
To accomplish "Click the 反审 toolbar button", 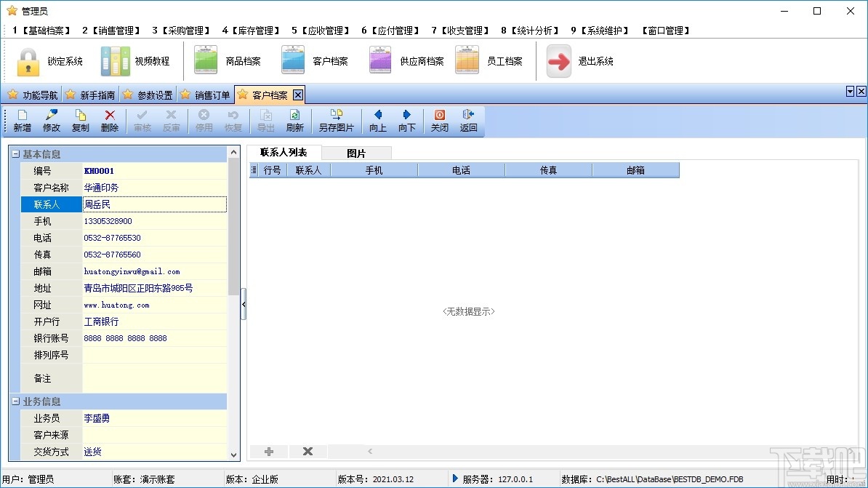I will pyautogui.click(x=171, y=121).
